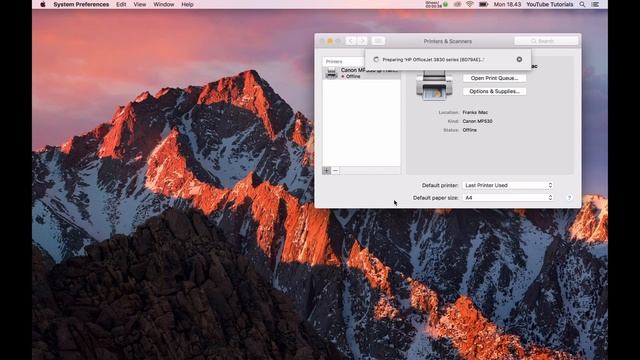Click the Status value Offline
The width and height of the screenshot is (640, 360).
tap(469, 130)
